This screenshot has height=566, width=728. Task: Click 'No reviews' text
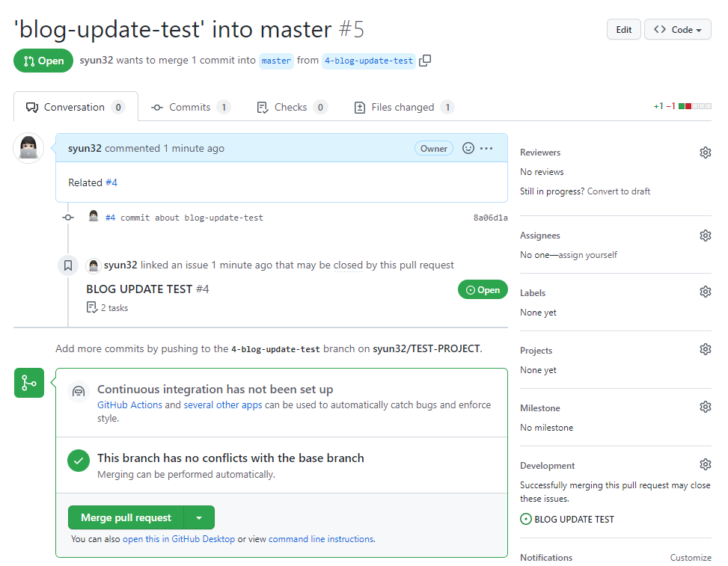542,172
